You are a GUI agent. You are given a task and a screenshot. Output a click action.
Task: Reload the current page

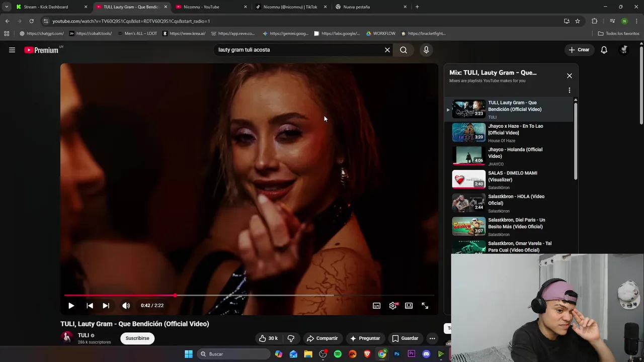[x=31, y=21]
